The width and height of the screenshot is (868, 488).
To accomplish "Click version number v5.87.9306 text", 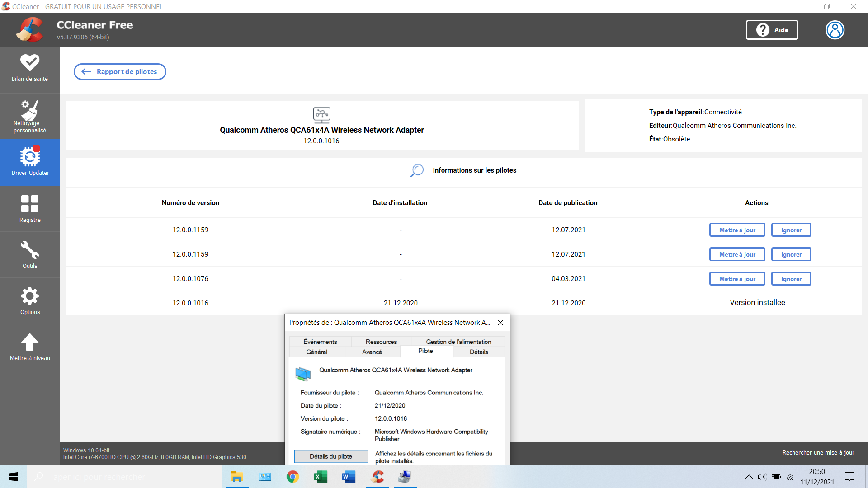I will point(83,37).
